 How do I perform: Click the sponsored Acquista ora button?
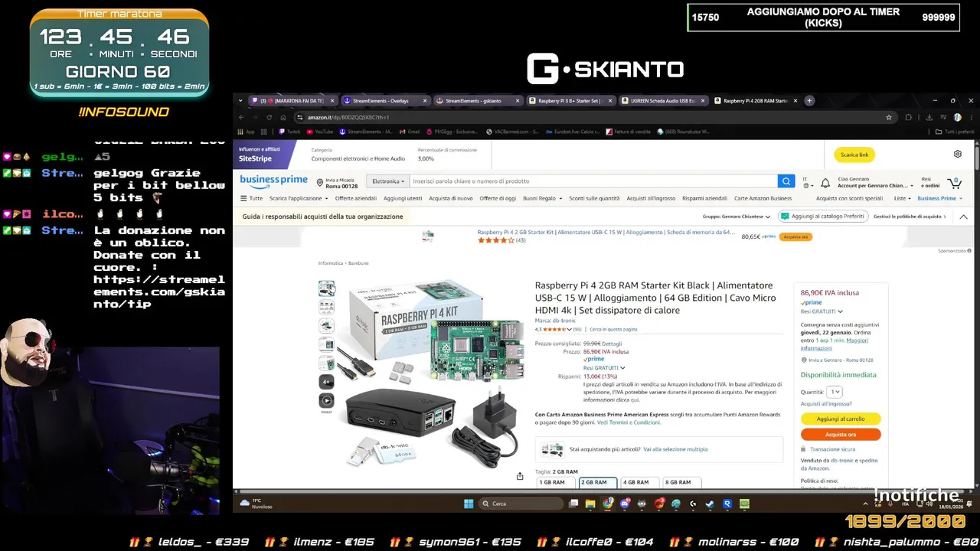795,236
